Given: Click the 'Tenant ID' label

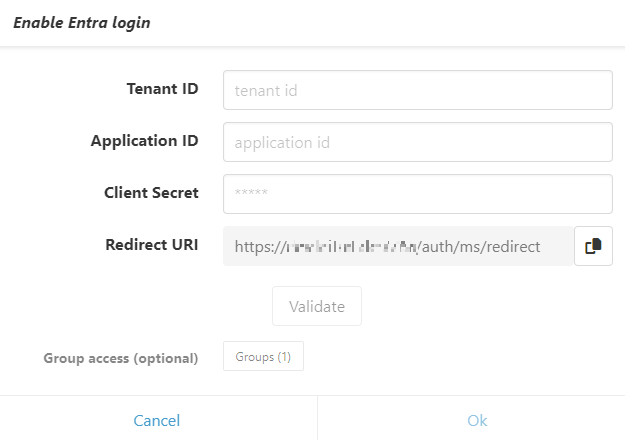Looking at the screenshot, I should [x=163, y=89].
